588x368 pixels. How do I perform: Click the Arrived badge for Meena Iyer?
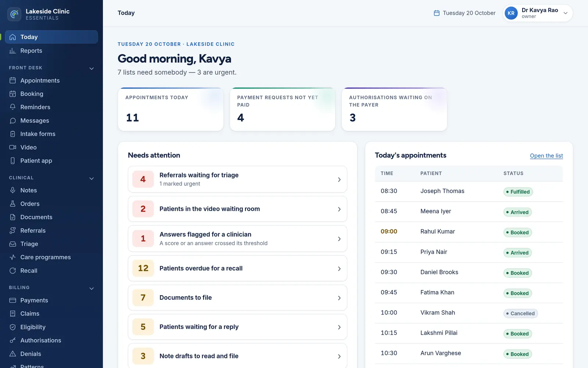coord(517,212)
